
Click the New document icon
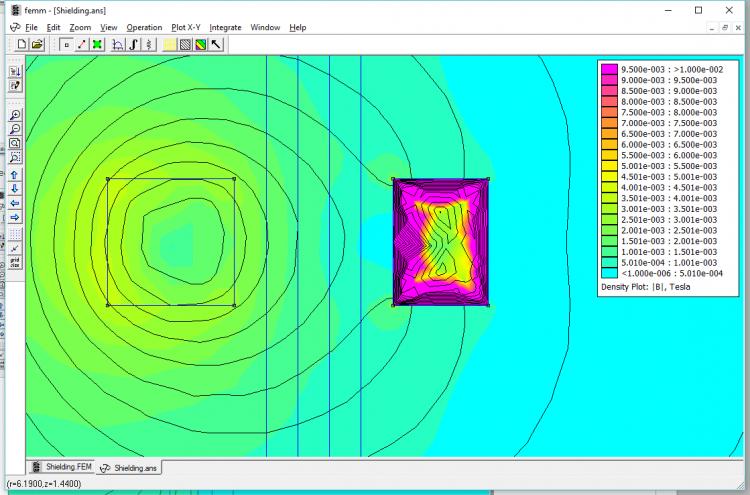click(22, 44)
